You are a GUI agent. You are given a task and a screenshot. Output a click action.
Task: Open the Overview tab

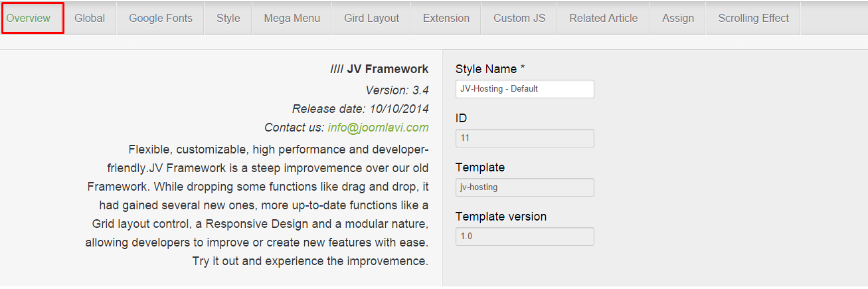[x=31, y=18]
